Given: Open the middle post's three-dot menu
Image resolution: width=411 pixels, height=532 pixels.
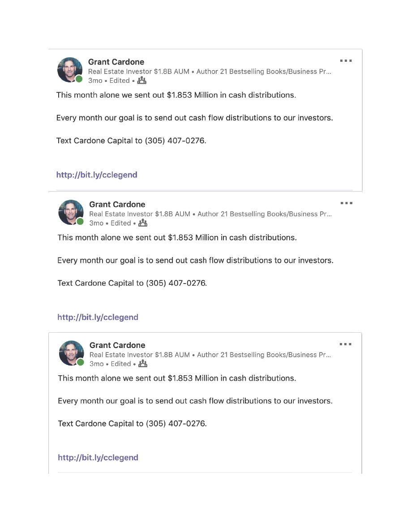Looking at the screenshot, I should pos(346,203).
